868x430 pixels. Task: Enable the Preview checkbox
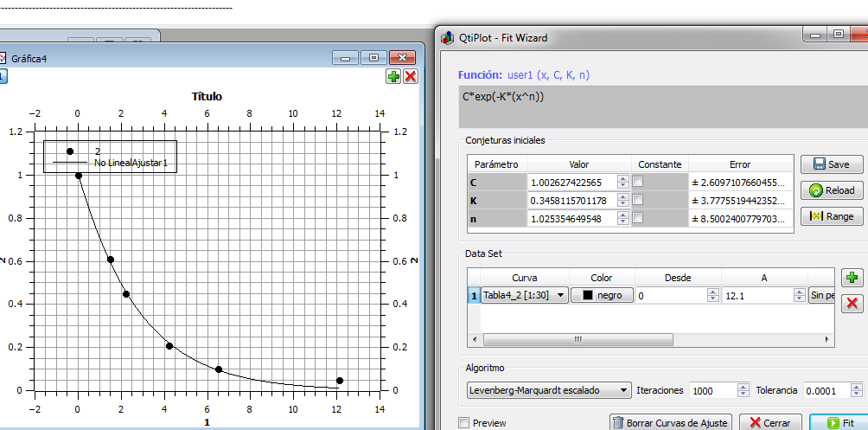click(464, 423)
